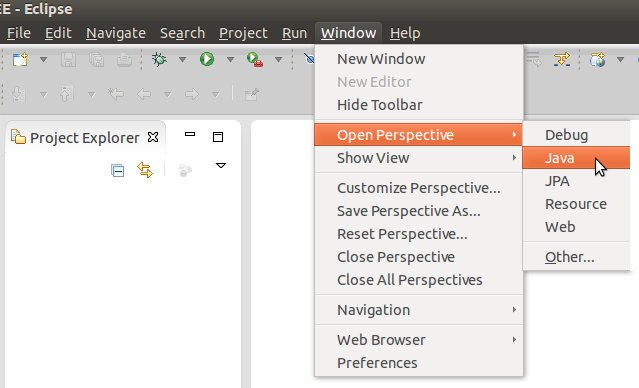Select the Resource perspective
The width and height of the screenshot is (639, 388).
[576, 204]
